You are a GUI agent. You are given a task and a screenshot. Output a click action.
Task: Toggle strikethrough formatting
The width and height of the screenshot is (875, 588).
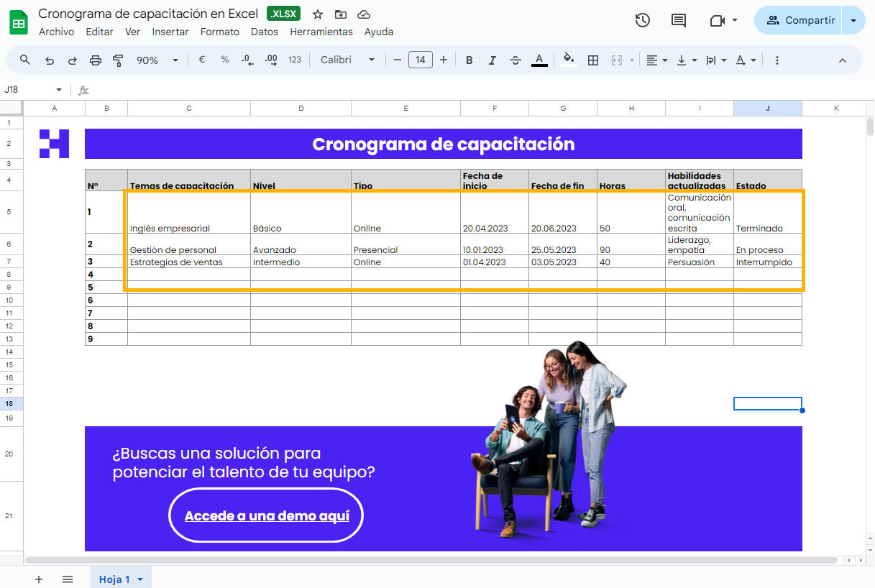(x=516, y=60)
